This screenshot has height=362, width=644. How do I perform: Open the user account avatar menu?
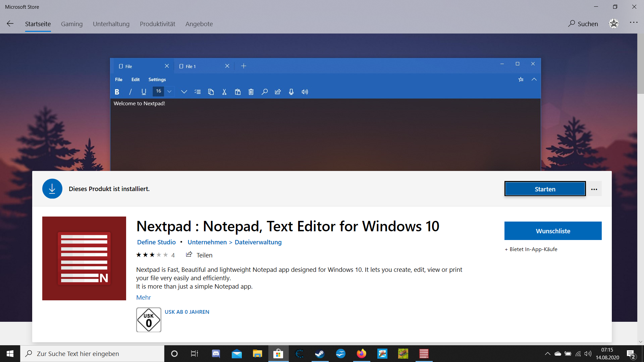(614, 23)
